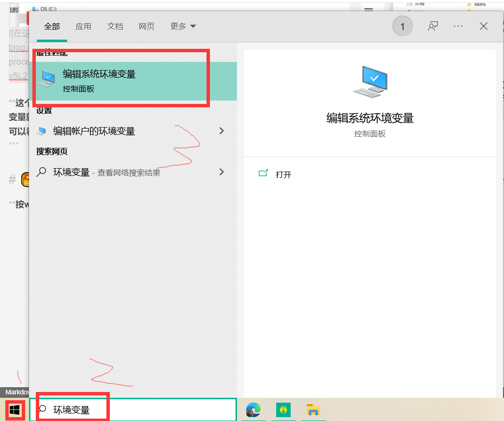The height and width of the screenshot is (421, 504).
Task: Expand the 编辑帐户的环境变量 result chevron
Action: (x=222, y=131)
